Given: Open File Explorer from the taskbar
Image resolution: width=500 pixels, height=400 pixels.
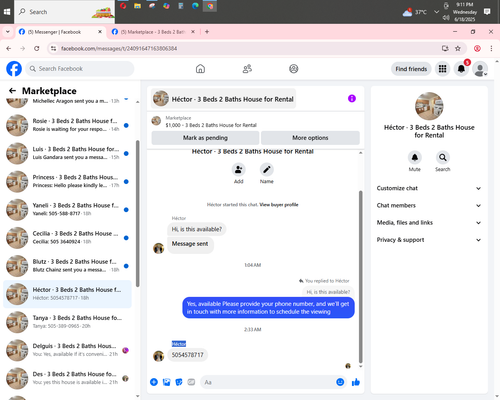Looking at the screenshot, I should pyautogui.click(x=137, y=6).
